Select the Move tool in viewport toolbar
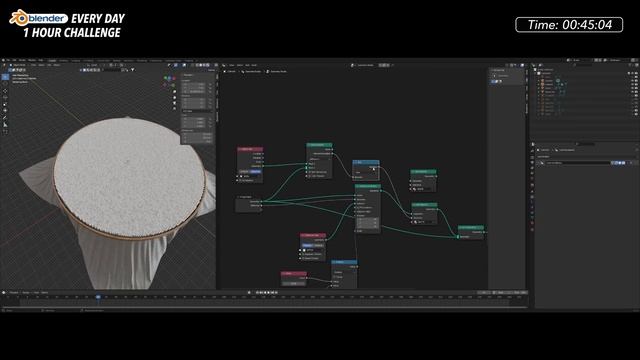The width and height of the screenshot is (640, 360). (x=5, y=91)
